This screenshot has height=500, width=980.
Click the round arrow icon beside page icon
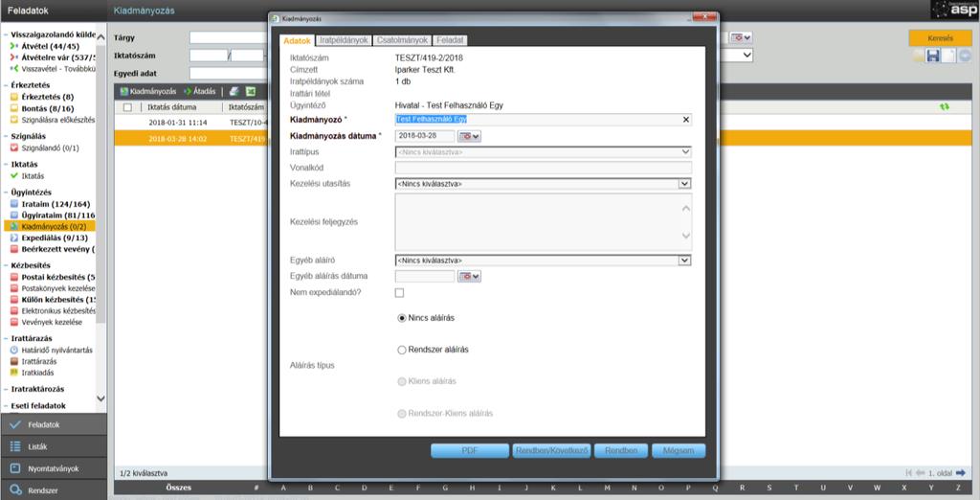click(965, 57)
